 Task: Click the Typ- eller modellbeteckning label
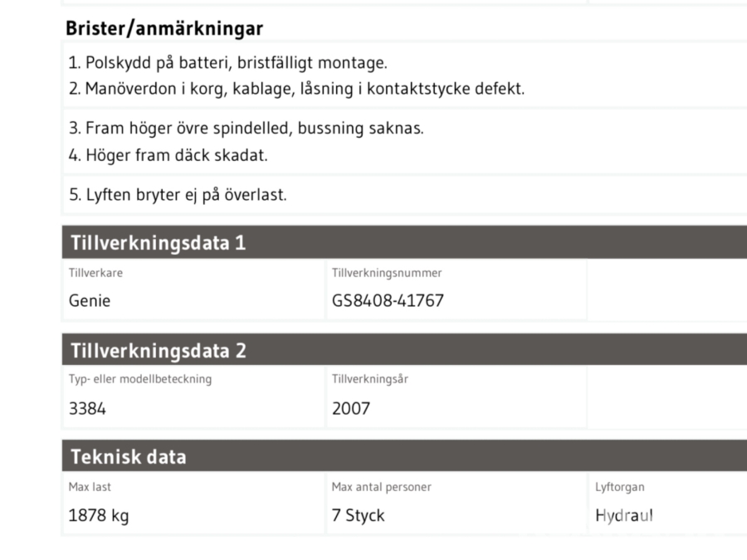pos(140,380)
